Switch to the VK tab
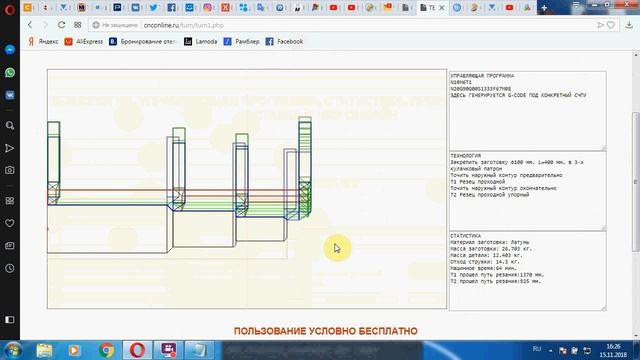The height and width of the screenshot is (360, 640). point(136,7)
